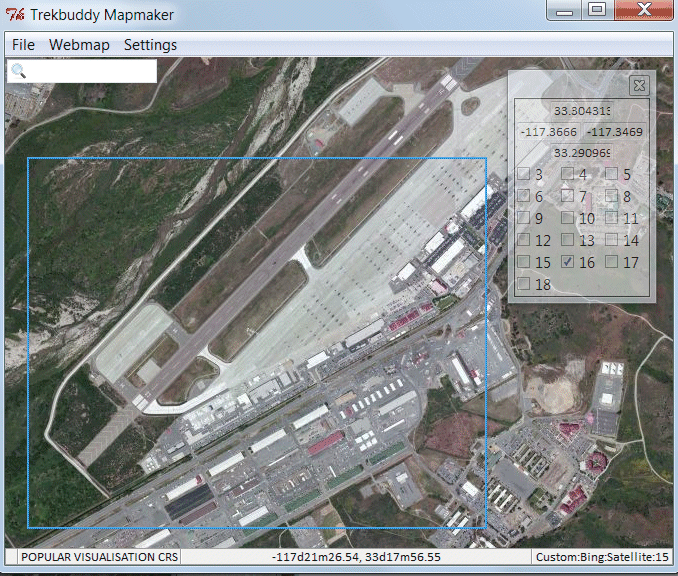Click the north latitude field 33.304313
The height and width of the screenshot is (576, 678).
[x=581, y=111]
